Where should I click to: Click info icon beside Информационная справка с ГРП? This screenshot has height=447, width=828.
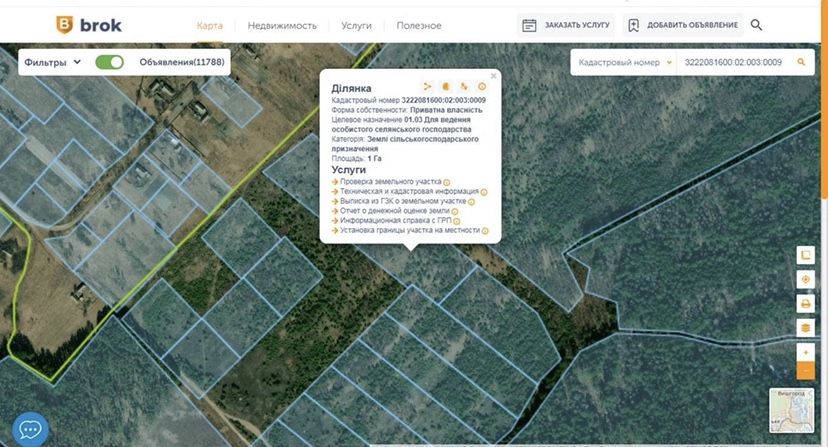(x=457, y=221)
